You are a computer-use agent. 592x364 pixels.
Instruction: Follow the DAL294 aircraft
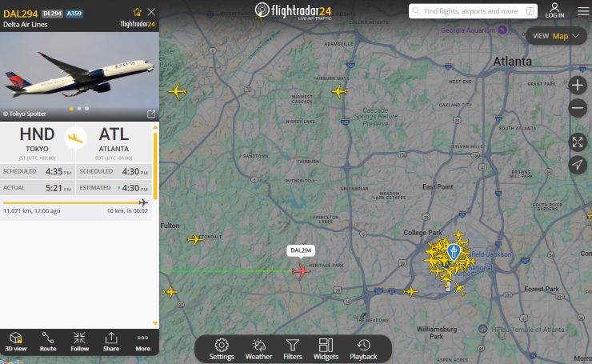(80, 342)
